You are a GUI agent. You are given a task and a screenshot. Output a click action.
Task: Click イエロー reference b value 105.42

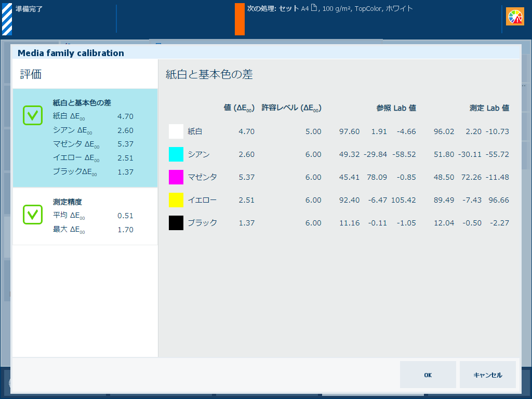[403, 200]
